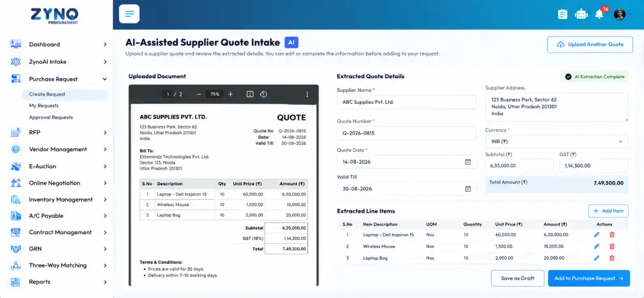Screen dimensions: 644x298
Task: Open Create Request submenu item
Action: click(65, 95)
